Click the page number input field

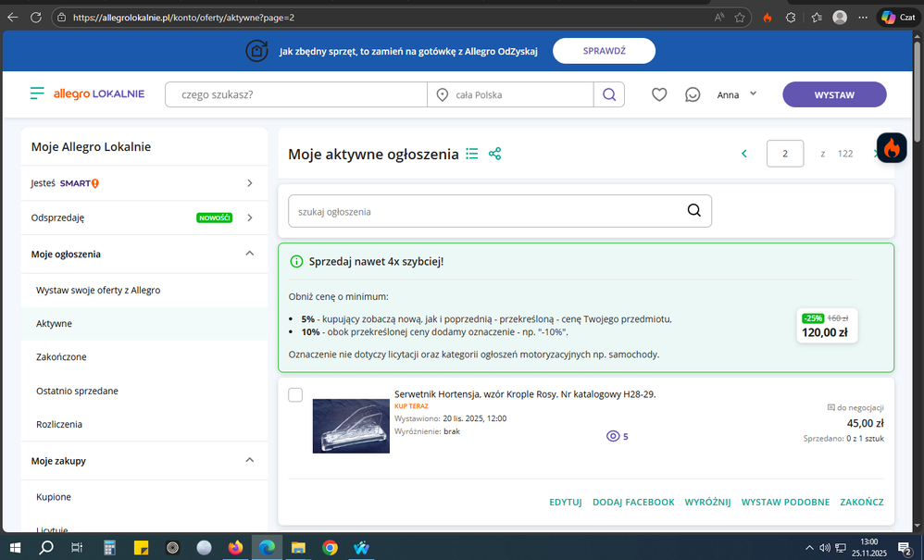pyautogui.click(x=785, y=154)
